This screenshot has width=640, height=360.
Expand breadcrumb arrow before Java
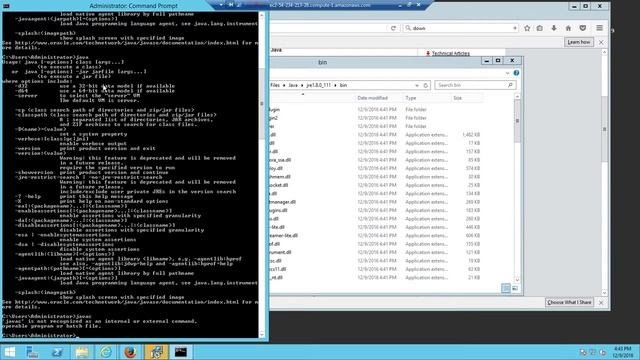[284, 85]
